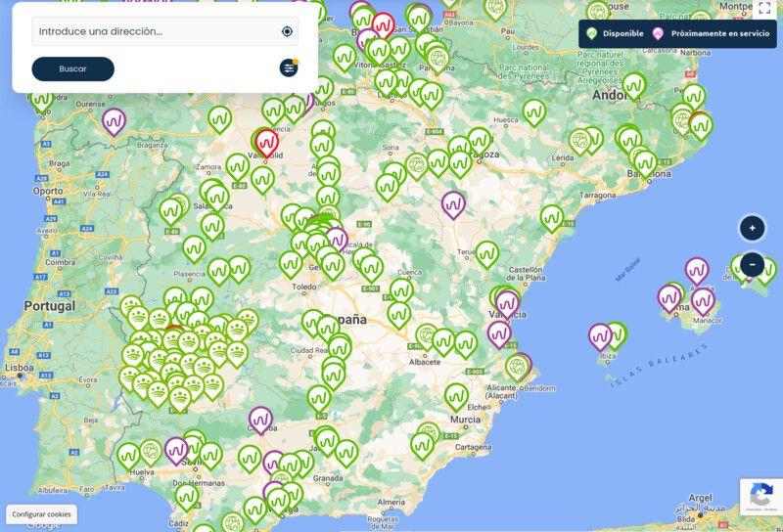Select the green marker near Huesca
Screen dimensions: 783x532
(x=533, y=112)
